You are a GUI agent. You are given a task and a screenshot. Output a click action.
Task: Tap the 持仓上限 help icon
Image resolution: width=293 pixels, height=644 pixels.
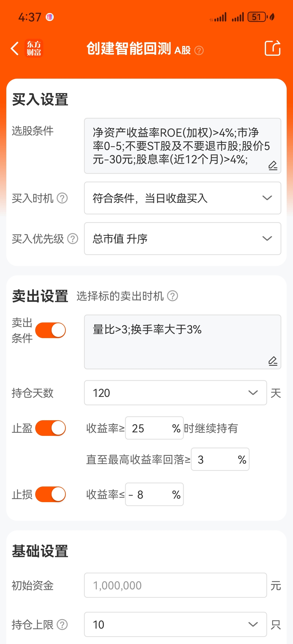tap(62, 624)
